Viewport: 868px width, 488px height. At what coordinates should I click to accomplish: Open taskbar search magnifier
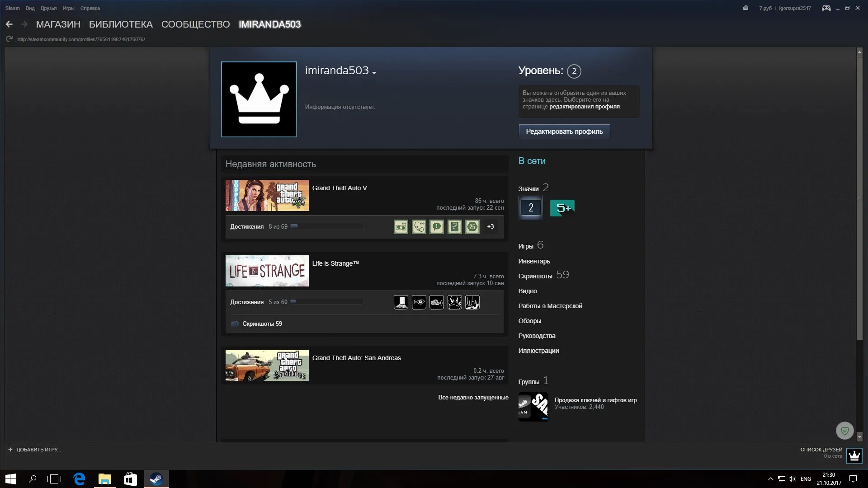[x=33, y=479]
